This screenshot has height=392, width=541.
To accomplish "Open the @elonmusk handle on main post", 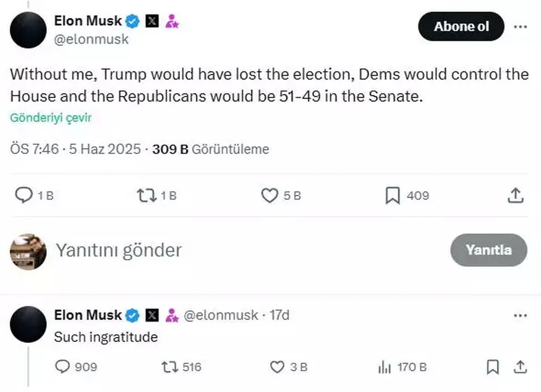I will (x=92, y=39).
